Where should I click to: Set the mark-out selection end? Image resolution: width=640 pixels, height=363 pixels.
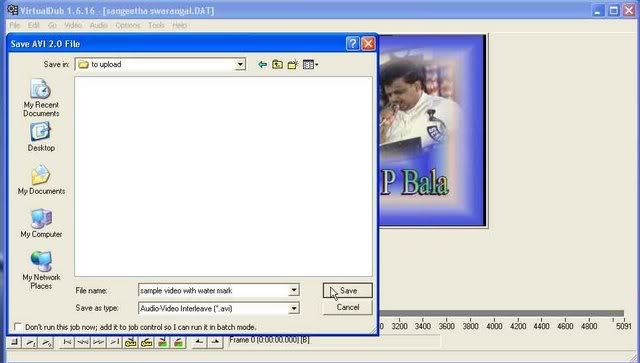click(x=215, y=342)
